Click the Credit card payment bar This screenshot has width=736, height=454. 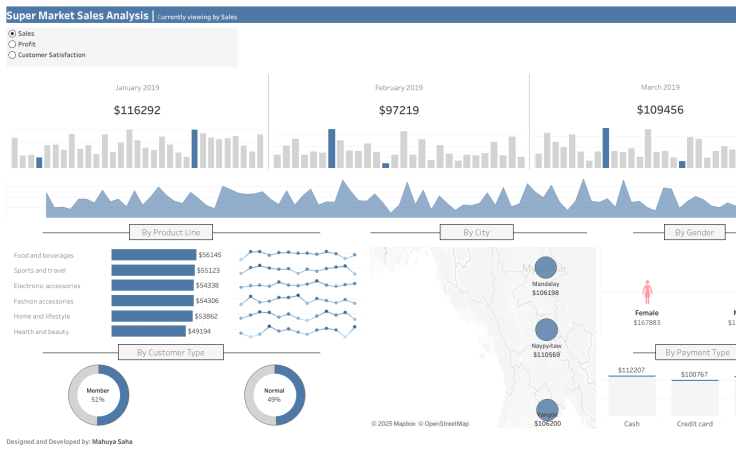coord(694,398)
